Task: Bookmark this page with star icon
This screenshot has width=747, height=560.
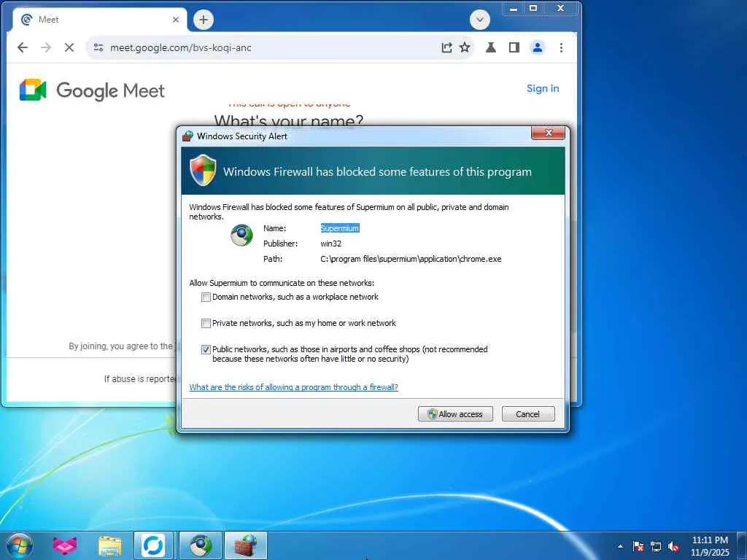Action: (465, 47)
